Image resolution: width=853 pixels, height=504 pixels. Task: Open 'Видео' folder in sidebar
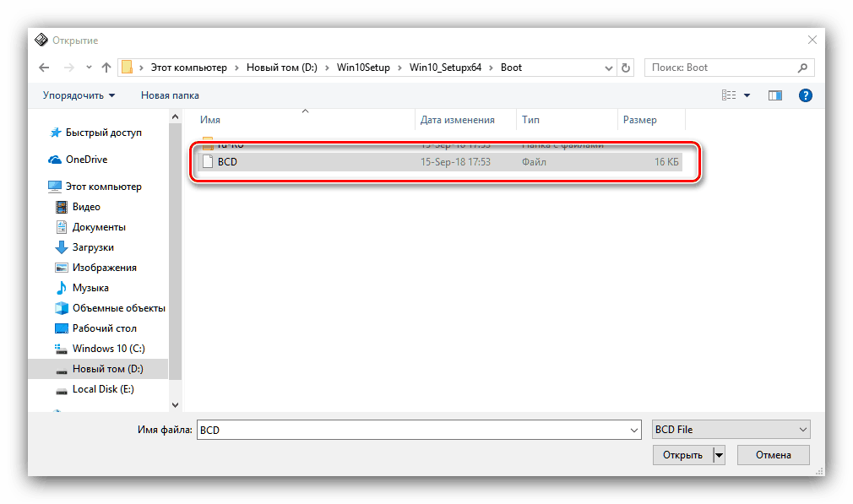click(x=86, y=207)
